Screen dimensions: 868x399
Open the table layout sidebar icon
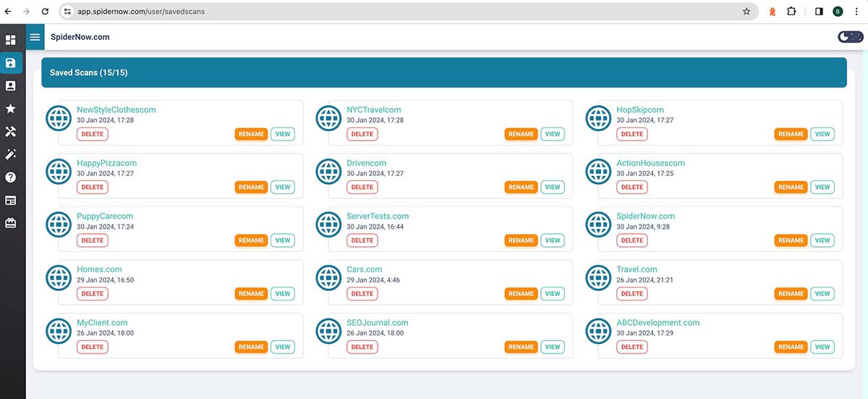tap(10, 201)
